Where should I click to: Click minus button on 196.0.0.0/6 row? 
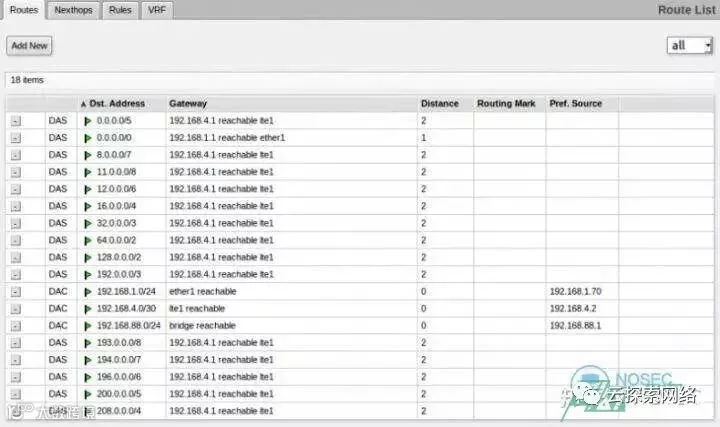(16, 377)
